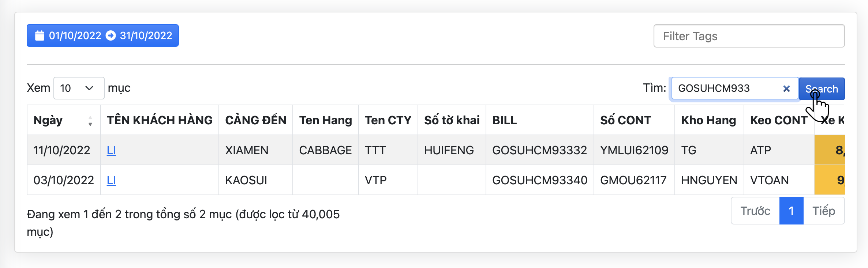Image resolution: width=868 pixels, height=268 pixels.
Task: Click the arrow icon between the dates
Action: (111, 35)
